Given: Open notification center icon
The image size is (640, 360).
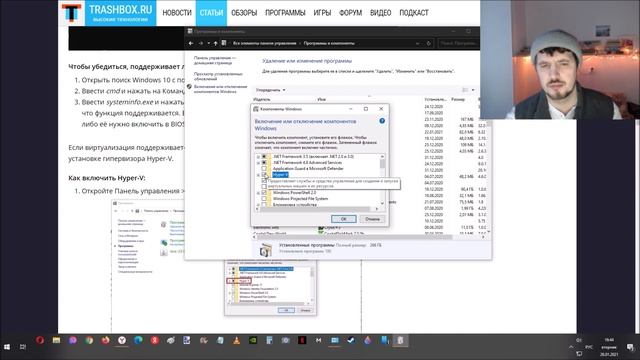Looking at the screenshot, I should (630, 347).
